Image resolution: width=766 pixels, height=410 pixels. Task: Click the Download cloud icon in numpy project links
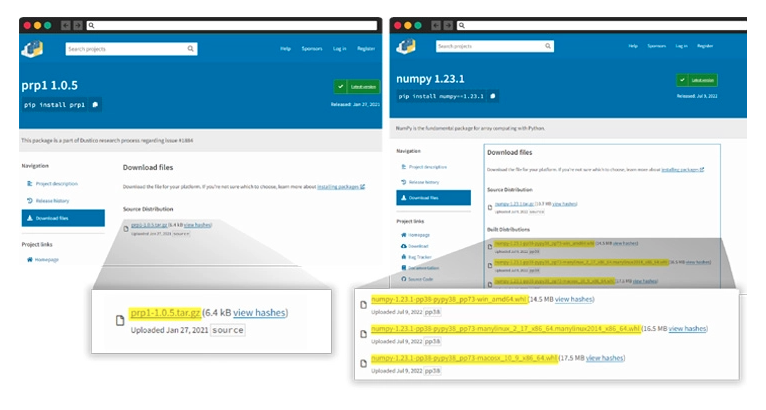[404, 246]
